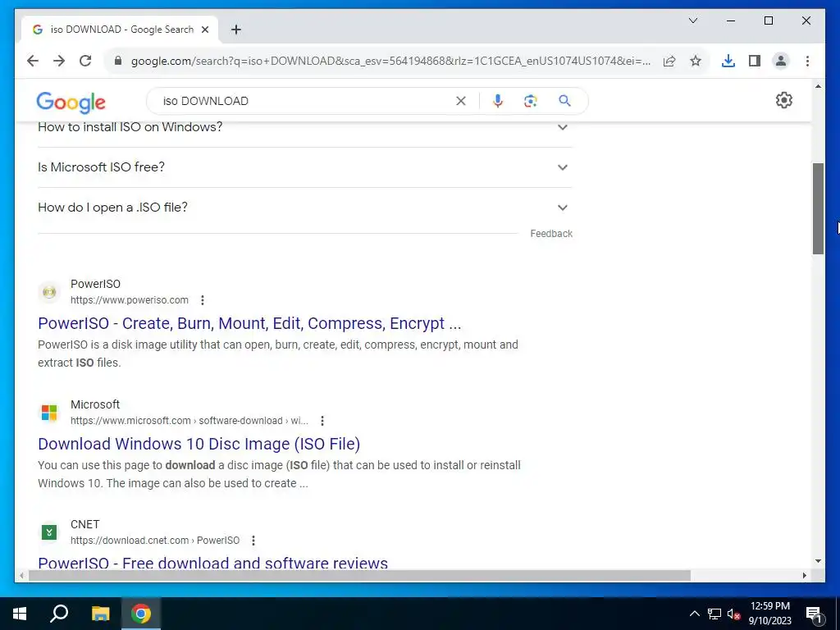Viewport: 840px width, 630px height.
Task: Open the Windows notification center
Action: point(814,614)
